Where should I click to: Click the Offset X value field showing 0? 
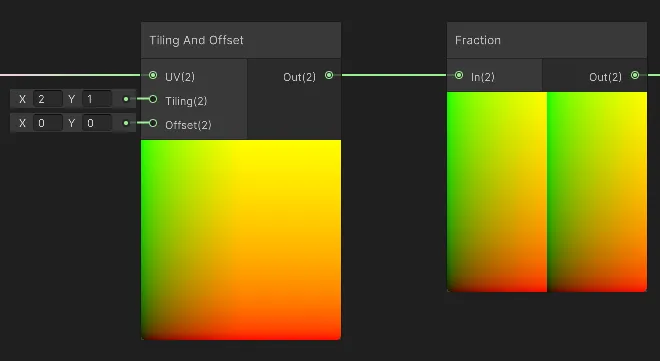coord(48,123)
